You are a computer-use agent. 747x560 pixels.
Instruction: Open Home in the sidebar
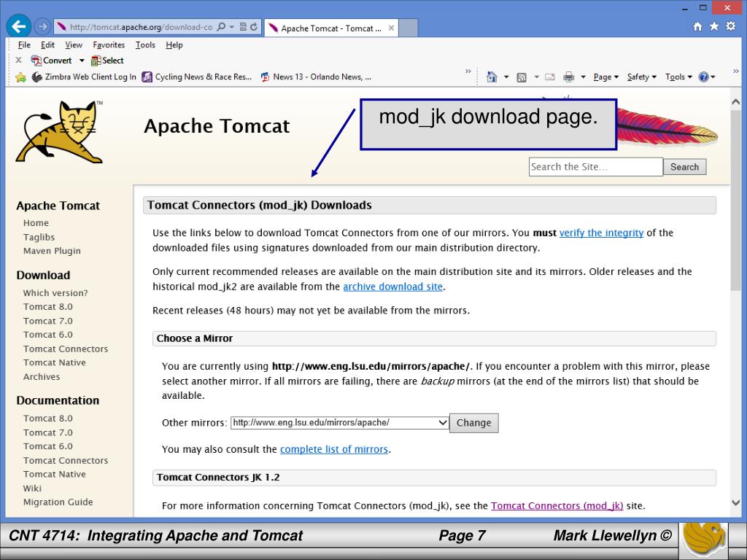pyautogui.click(x=36, y=223)
